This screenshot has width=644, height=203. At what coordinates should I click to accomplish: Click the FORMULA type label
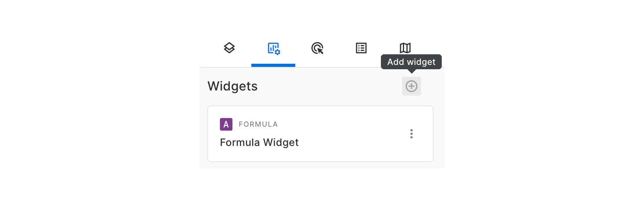(258, 124)
